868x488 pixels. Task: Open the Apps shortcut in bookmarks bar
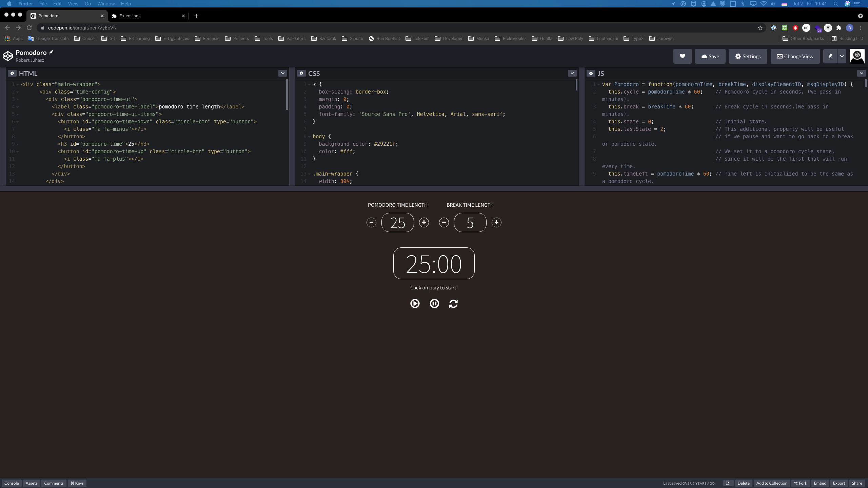coord(14,39)
